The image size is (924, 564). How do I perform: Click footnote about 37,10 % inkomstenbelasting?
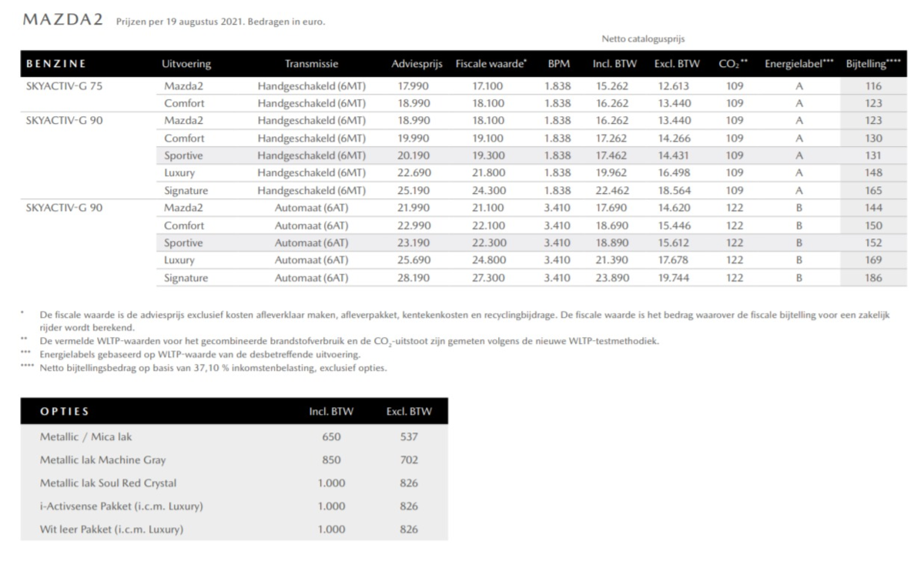[213, 368]
